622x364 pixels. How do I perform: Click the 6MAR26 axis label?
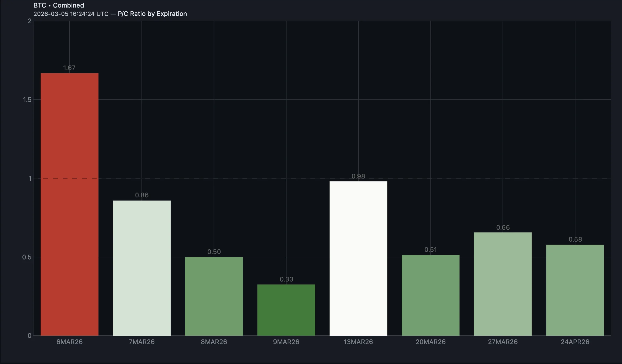click(x=69, y=342)
